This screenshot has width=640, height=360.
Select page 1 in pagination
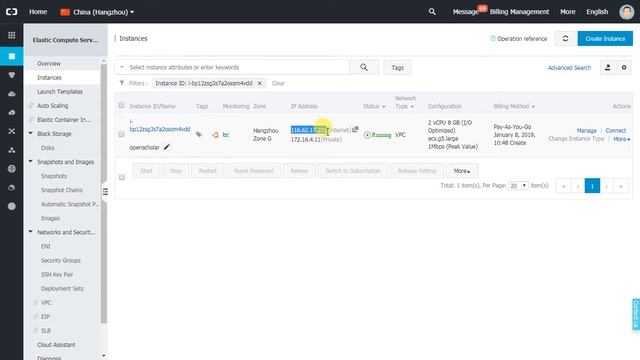592,186
